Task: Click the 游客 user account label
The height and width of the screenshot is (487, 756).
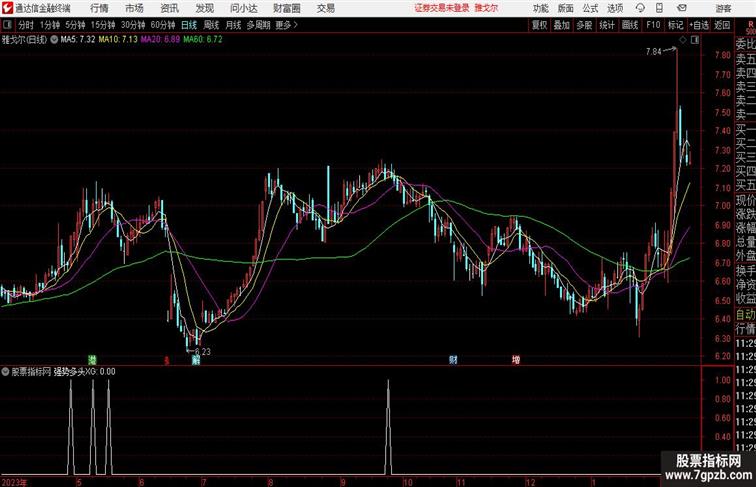Action: 723,8
